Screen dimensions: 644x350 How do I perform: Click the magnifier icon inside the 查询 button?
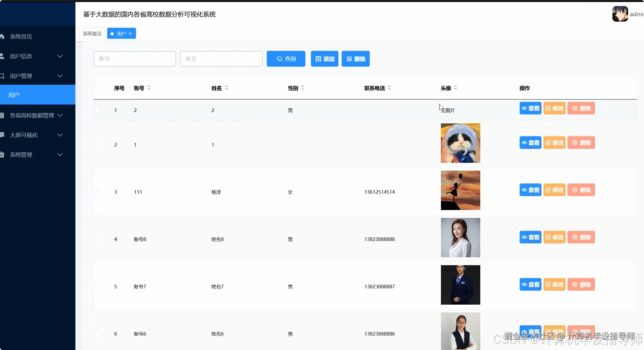coord(279,59)
